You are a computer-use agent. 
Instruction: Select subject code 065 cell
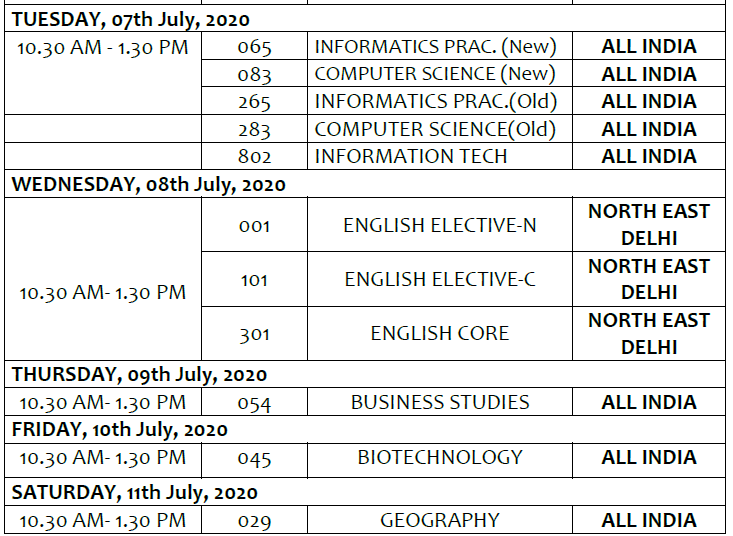pyautogui.click(x=254, y=47)
